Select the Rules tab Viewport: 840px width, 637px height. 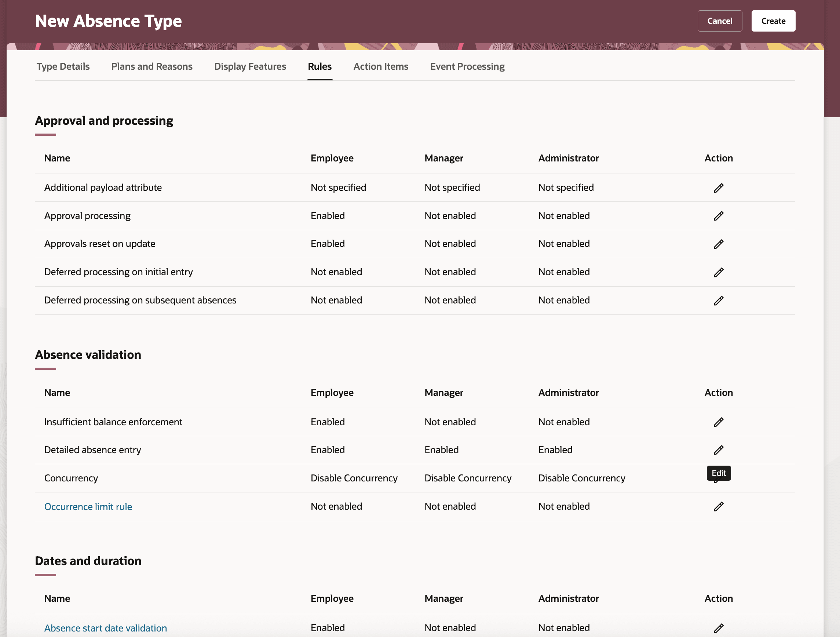coord(320,66)
